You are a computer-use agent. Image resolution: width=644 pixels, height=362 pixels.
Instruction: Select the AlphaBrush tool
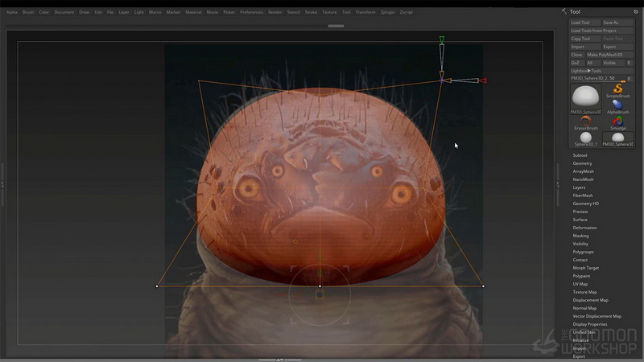tap(617, 107)
